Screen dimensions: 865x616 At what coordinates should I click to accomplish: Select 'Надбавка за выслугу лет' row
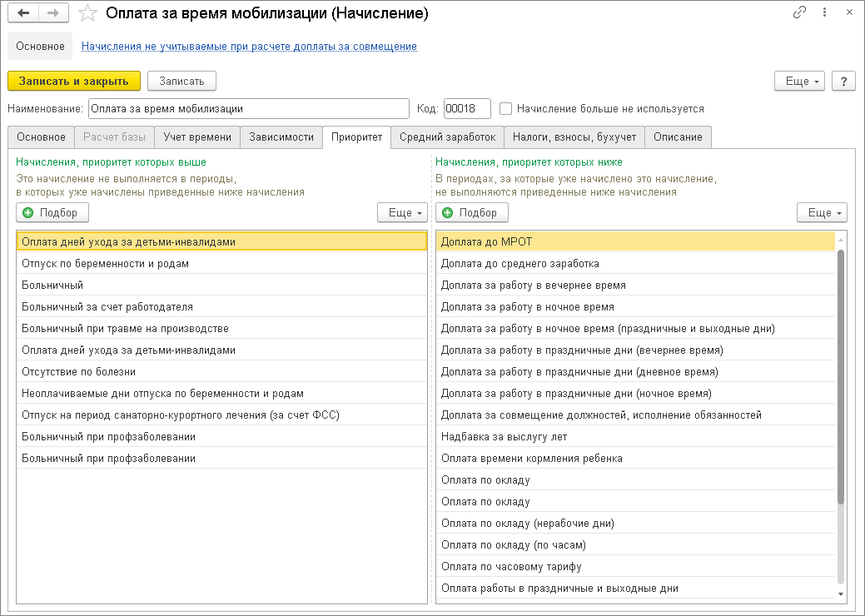[635, 437]
